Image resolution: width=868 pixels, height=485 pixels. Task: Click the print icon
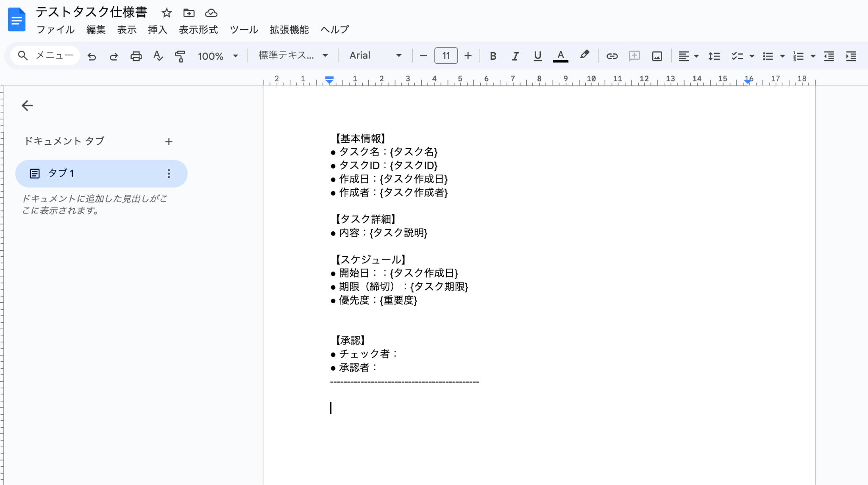(x=136, y=56)
